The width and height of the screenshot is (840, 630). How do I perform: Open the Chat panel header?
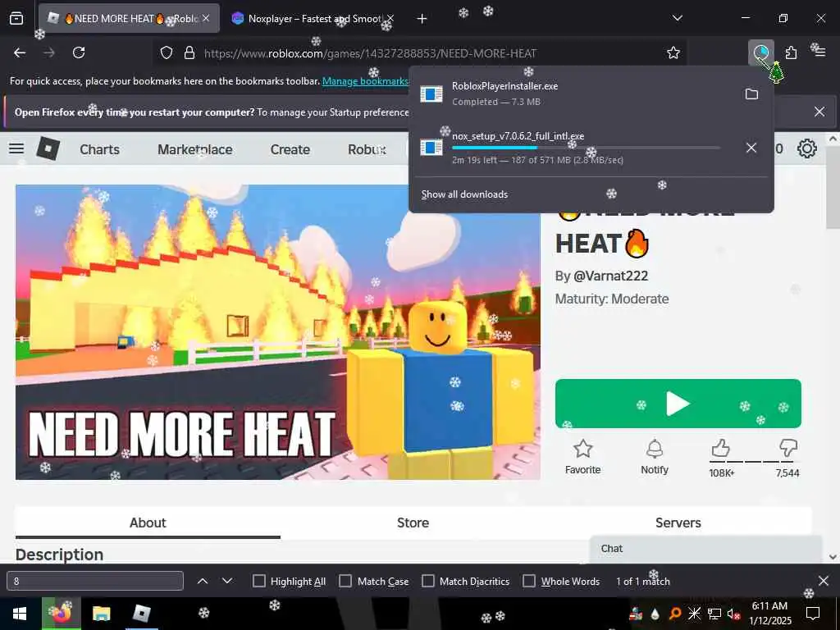[705, 549]
